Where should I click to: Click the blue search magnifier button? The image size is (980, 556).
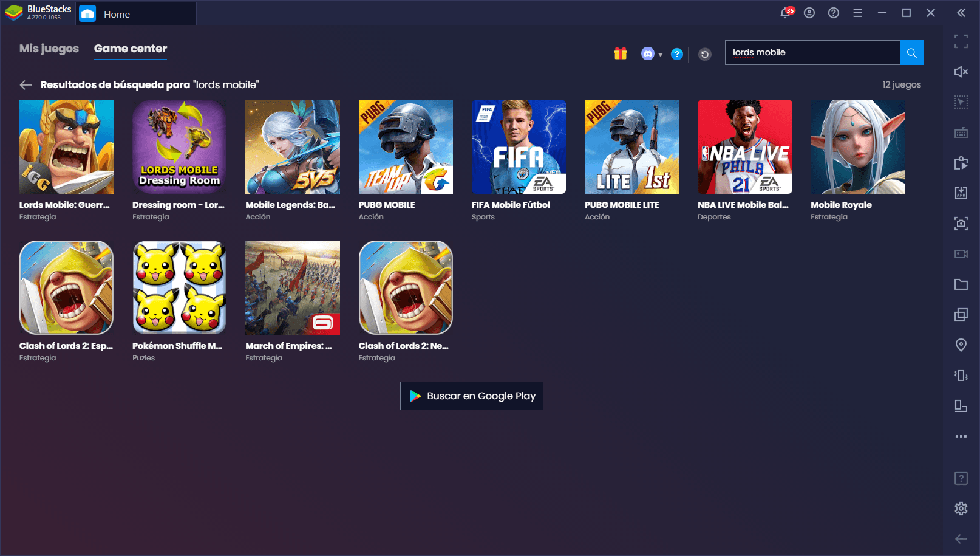(x=912, y=53)
